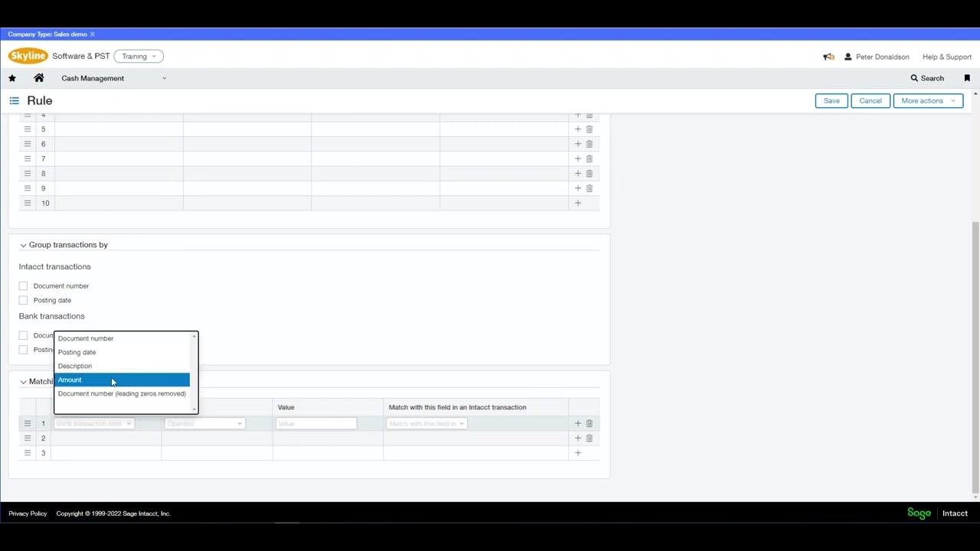Open the Match with this field dropdown
980x551 pixels.
426,423
